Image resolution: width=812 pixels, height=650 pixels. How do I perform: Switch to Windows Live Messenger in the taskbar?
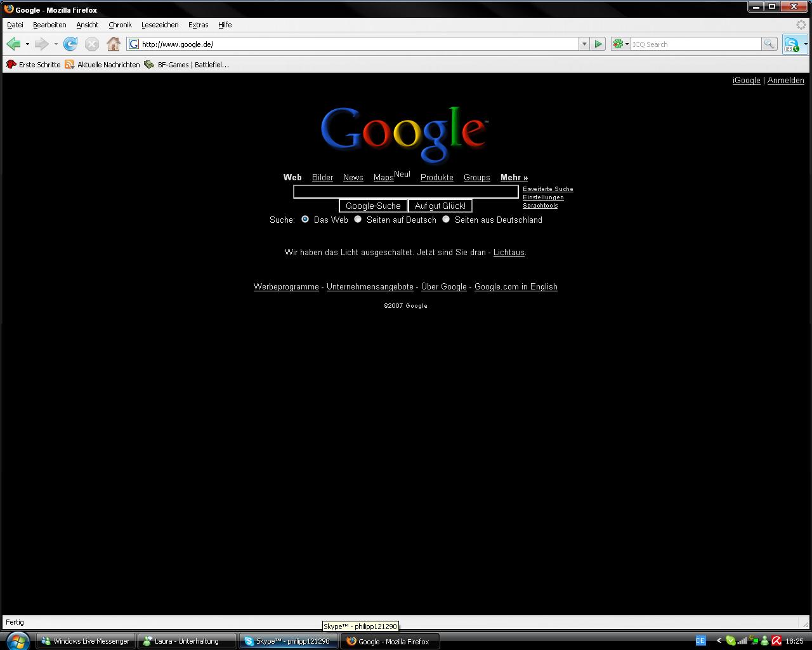click(x=86, y=641)
